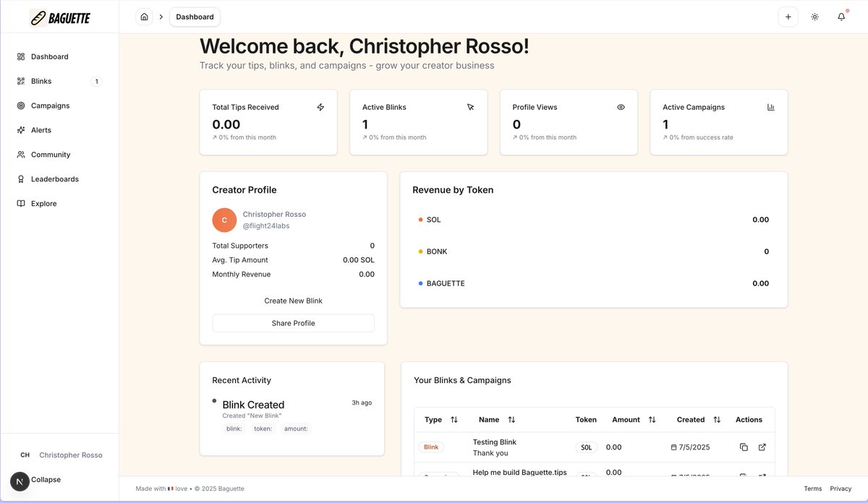
Task: Click Help me build Baguette.tips row
Action: point(519,473)
